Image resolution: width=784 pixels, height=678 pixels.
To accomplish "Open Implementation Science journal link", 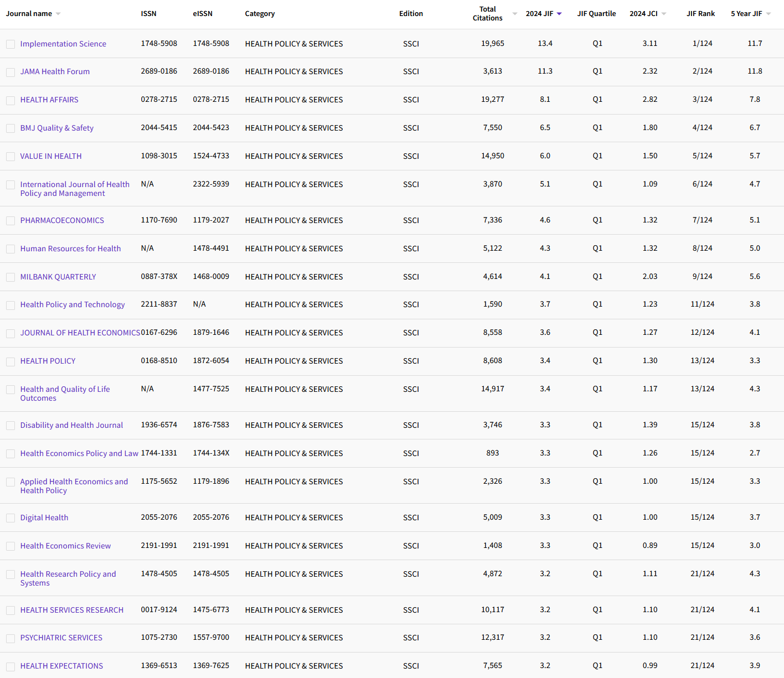I will (63, 44).
